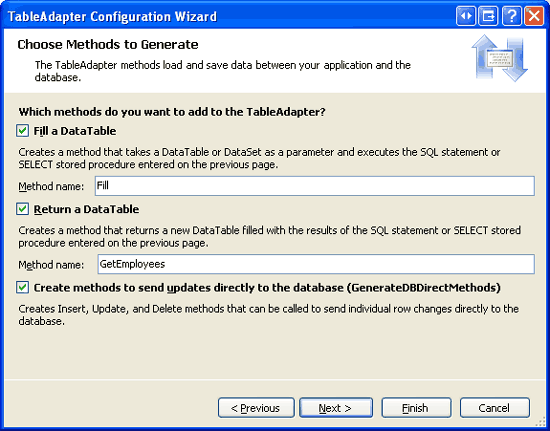
Task: Go back with the Previous button
Action: click(256, 408)
